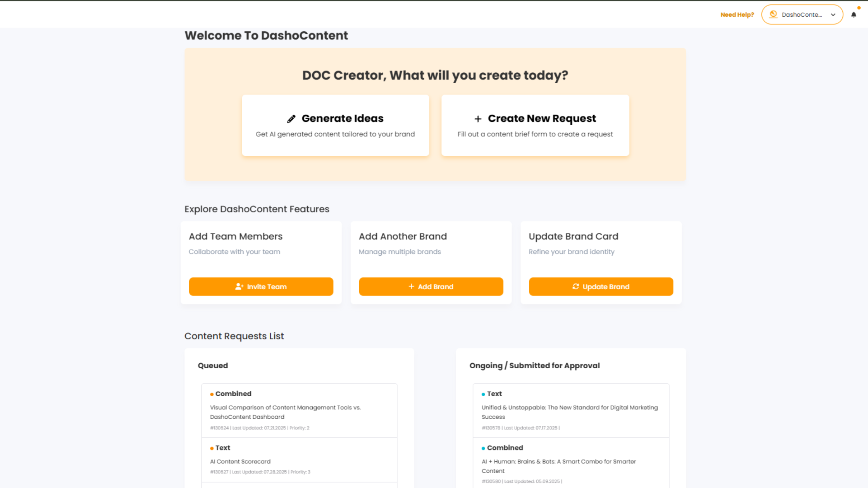
Task: Click the plus icon inside Add Brand button
Action: pos(412,287)
